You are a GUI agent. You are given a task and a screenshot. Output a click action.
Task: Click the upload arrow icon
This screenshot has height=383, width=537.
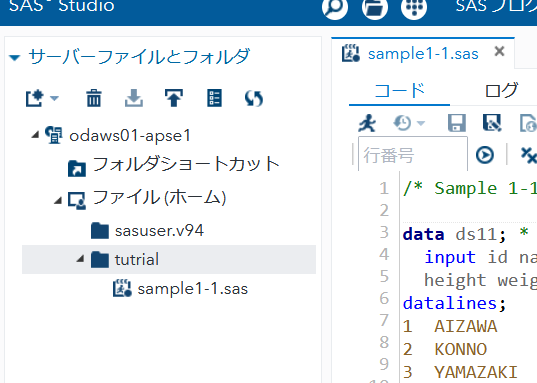pyautogui.click(x=174, y=98)
